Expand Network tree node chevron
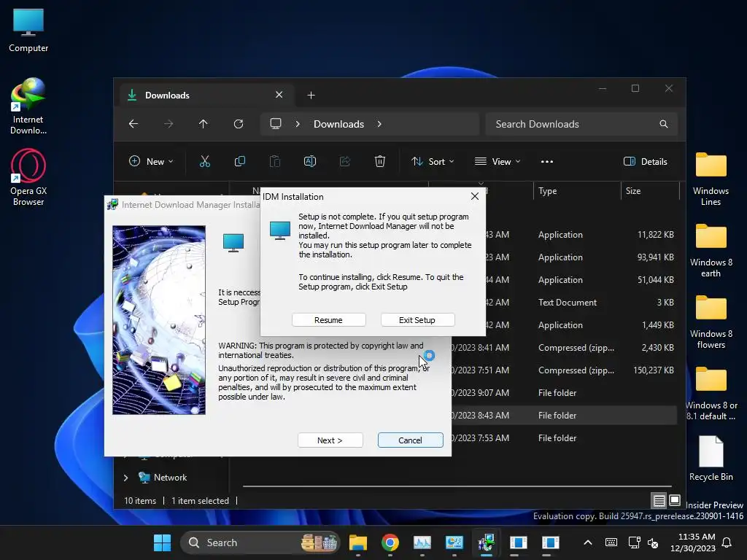The height and width of the screenshot is (560, 747). click(x=125, y=478)
